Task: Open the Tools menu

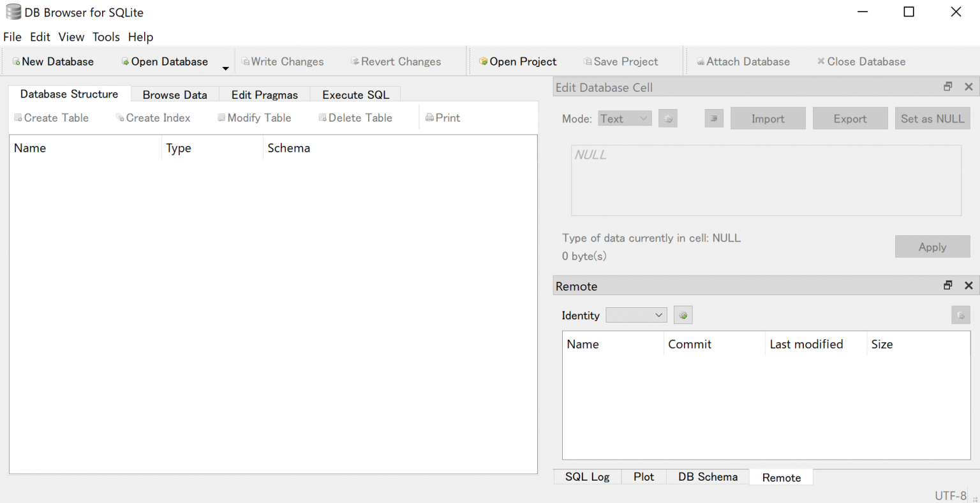Action: [106, 37]
